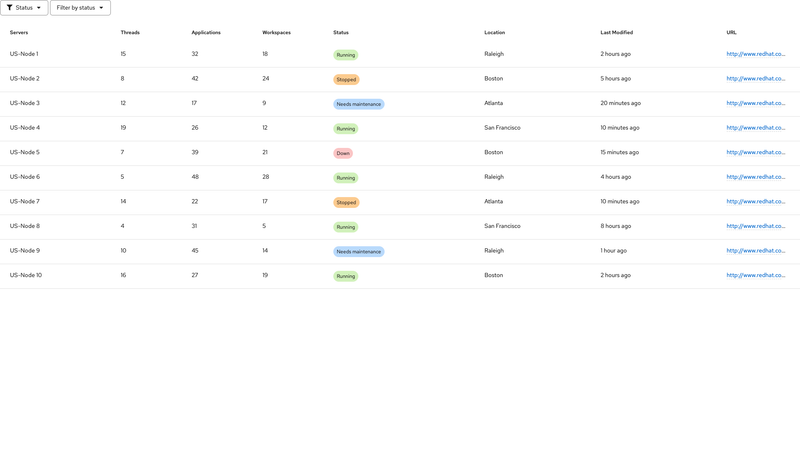Click the Atlanta location for US-Node 3
Image resolution: width=800 pixels, height=450 pixels.
tap(493, 103)
